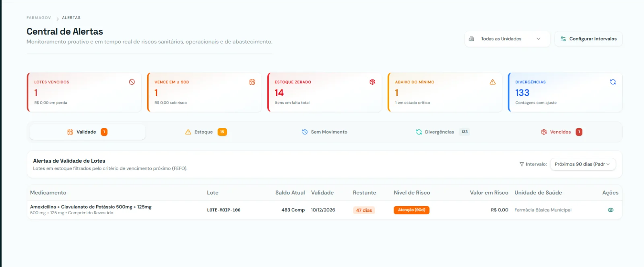Click the calendar icon in the Validade tab

tap(70, 132)
